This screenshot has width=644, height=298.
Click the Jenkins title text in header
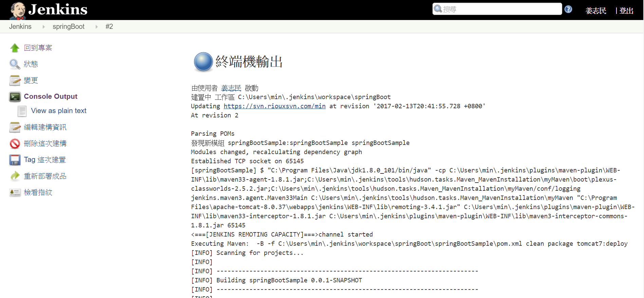[x=58, y=10]
